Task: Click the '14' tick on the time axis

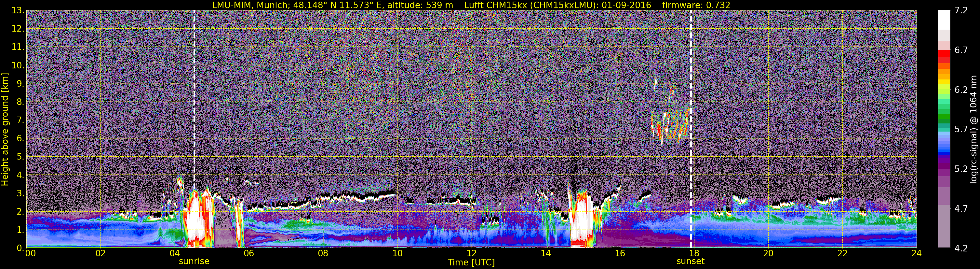Action: 545,253
